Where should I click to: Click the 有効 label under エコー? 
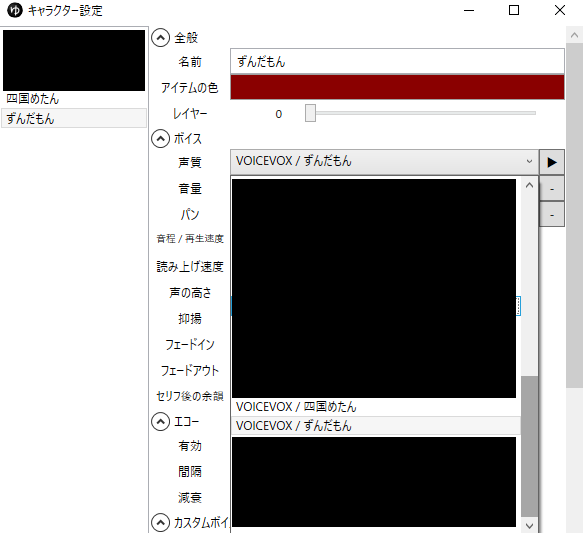tap(190, 446)
